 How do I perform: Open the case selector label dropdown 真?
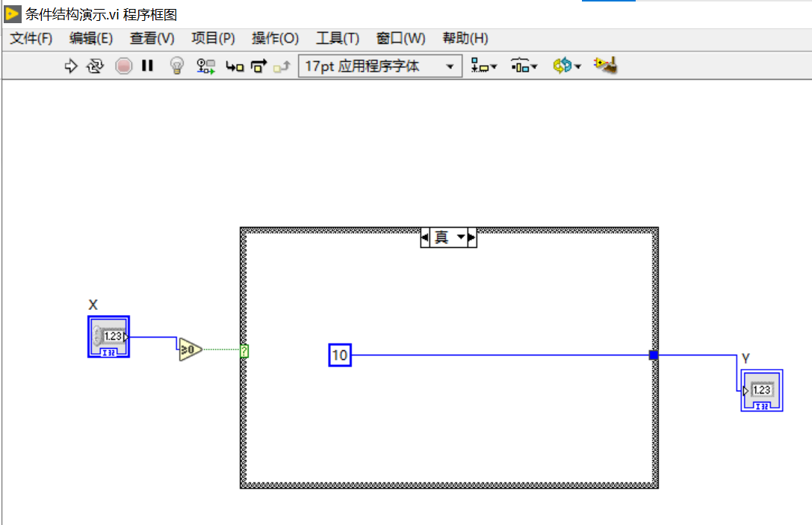pyautogui.click(x=448, y=237)
